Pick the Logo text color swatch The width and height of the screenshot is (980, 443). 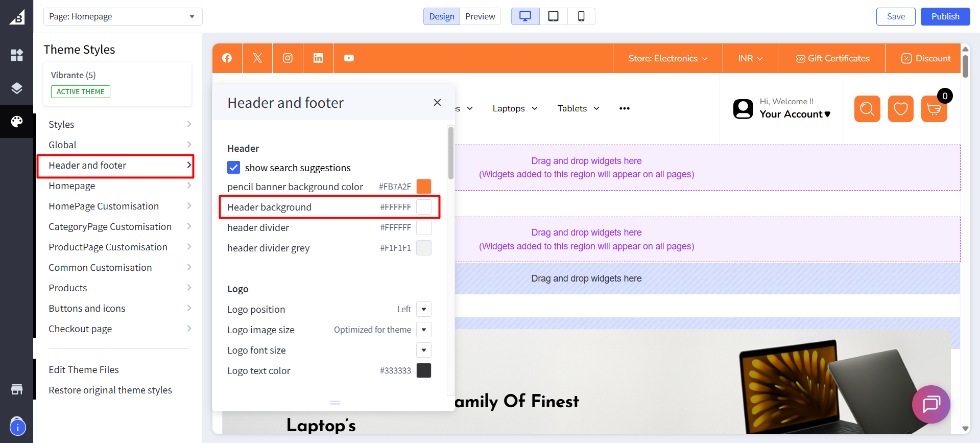click(x=424, y=370)
